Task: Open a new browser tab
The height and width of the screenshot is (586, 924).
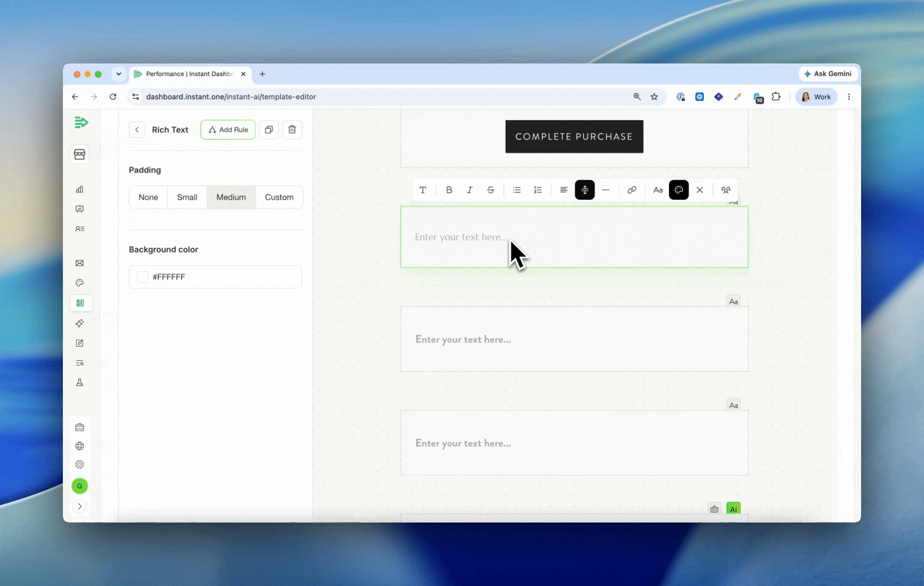Action: [262, 74]
